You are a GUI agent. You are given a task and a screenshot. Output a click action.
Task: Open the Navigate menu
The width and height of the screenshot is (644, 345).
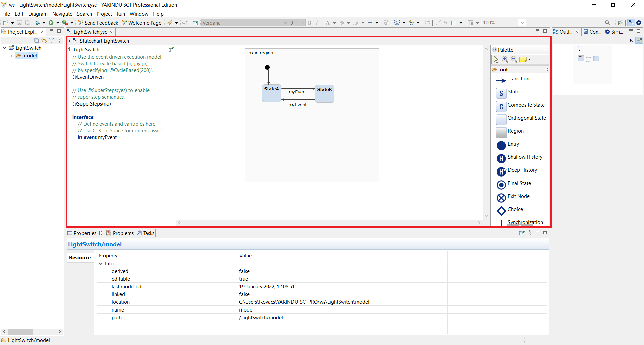point(62,14)
